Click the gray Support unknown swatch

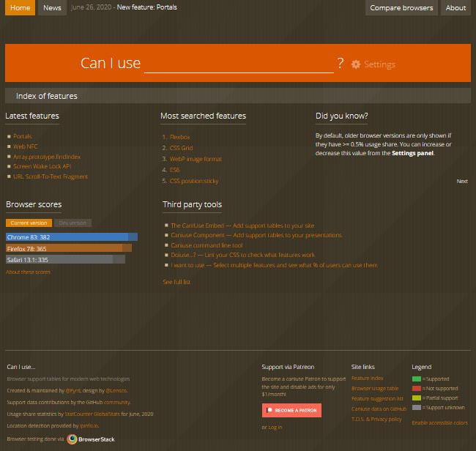click(x=417, y=407)
